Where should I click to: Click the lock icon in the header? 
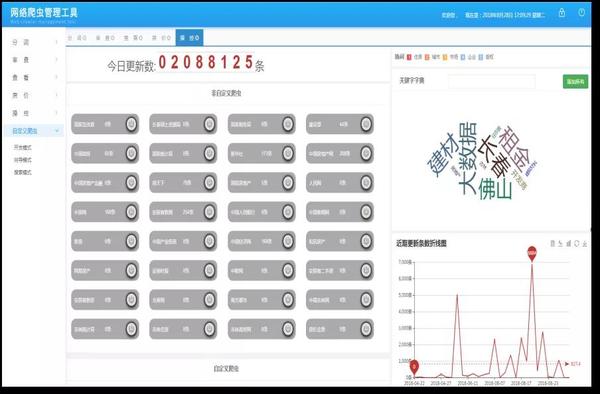point(561,13)
